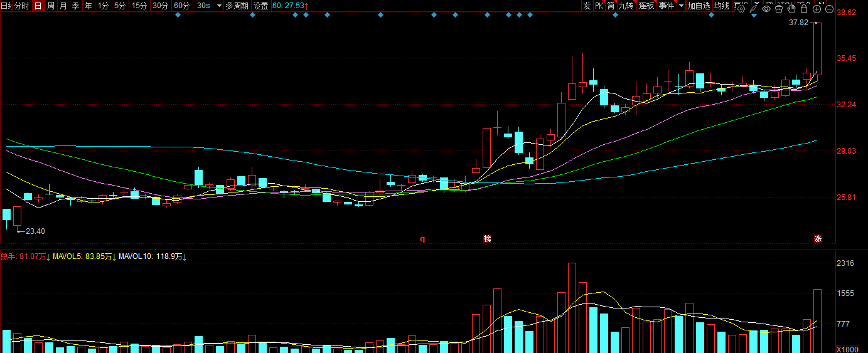The image size is (868, 353).
Task: Open the 设置 settings button
Action: pyautogui.click(x=261, y=6)
